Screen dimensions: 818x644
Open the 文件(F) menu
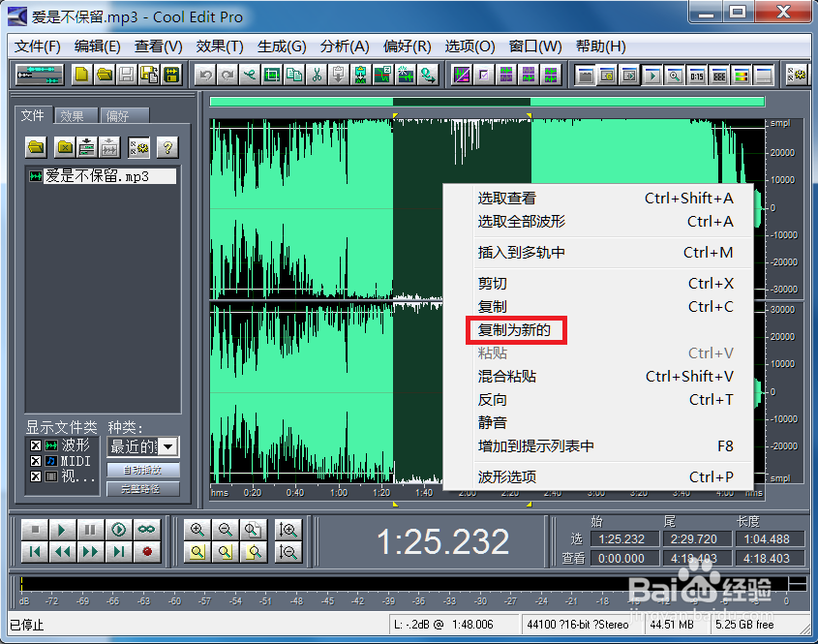37,46
